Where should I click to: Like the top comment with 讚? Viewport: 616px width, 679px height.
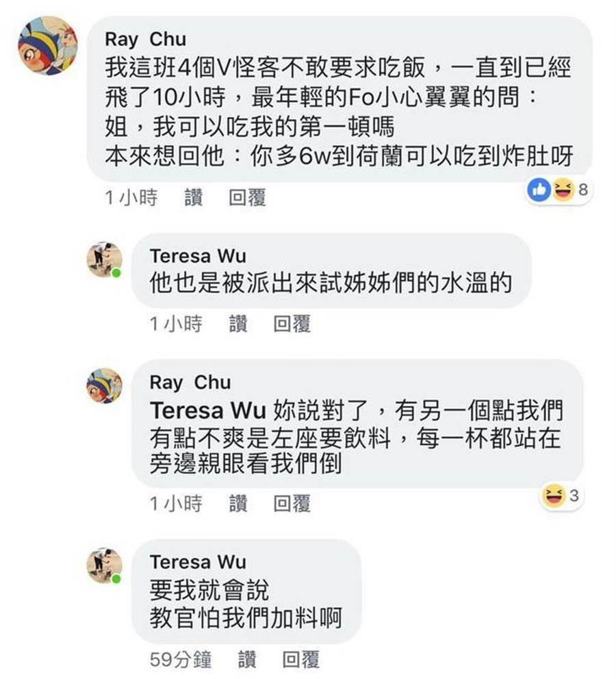(194, 198)
